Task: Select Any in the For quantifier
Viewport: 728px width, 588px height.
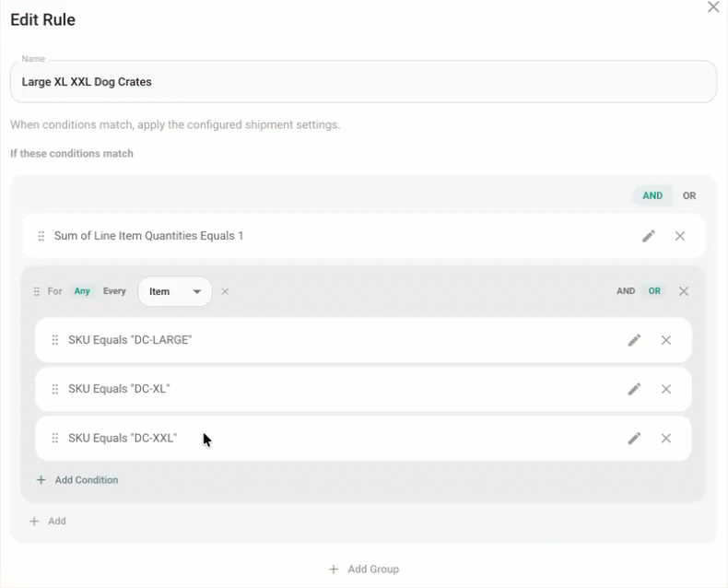Action: 82,291
